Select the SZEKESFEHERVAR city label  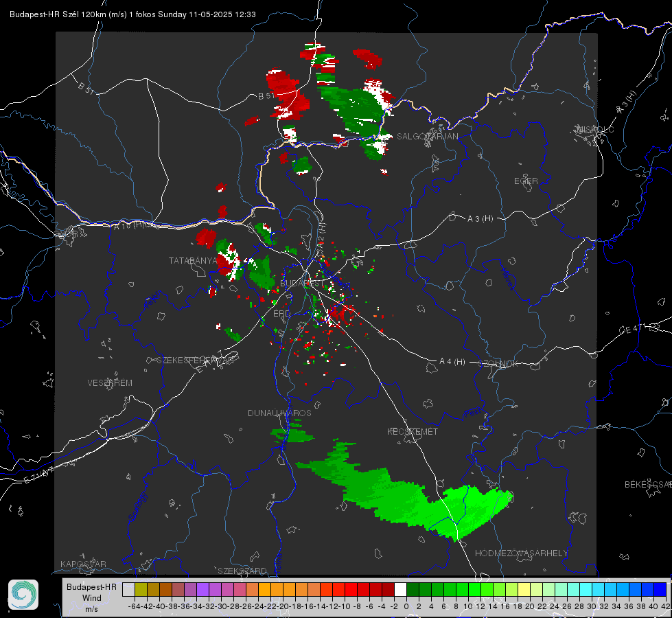tap(196, 360)
